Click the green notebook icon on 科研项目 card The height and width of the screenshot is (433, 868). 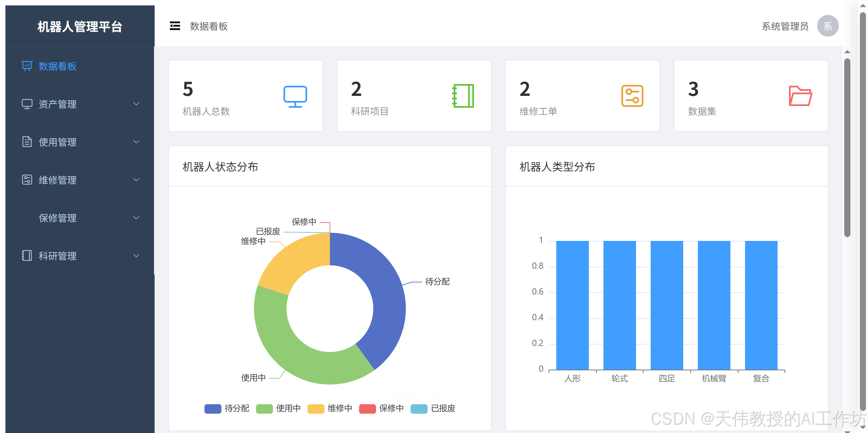pos(463,96)
